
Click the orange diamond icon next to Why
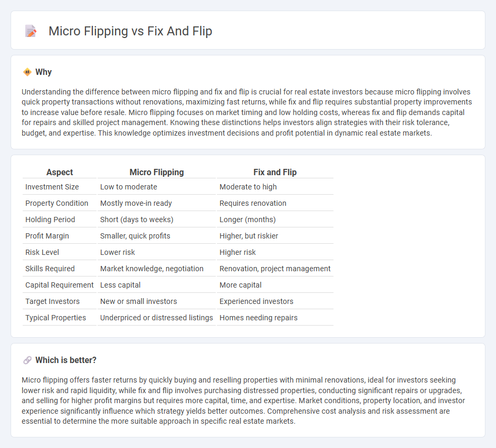click(x=27, y=72)
